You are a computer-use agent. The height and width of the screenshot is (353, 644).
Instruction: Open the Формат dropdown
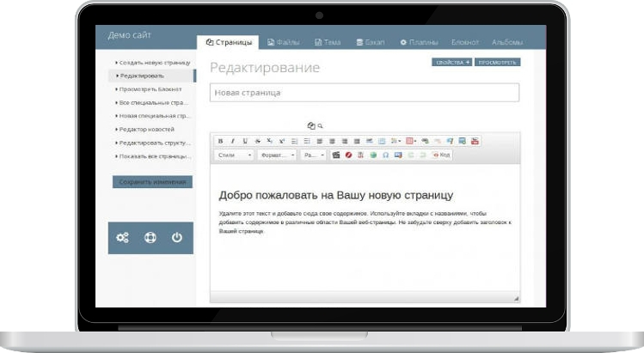pos(277,155)
